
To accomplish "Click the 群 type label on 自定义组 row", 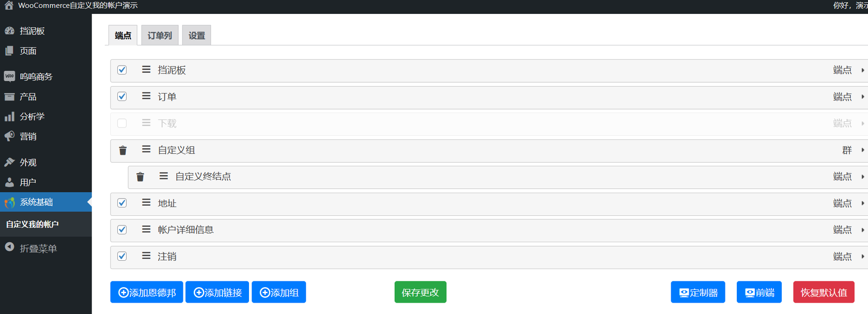I will point(847,150).
